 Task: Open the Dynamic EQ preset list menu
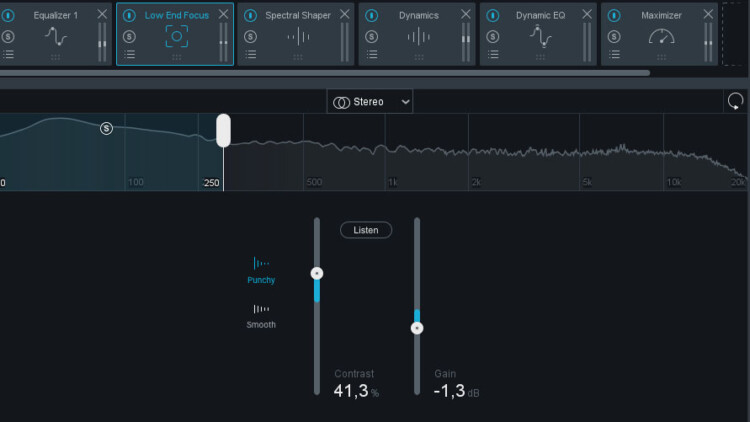[493, 55]
